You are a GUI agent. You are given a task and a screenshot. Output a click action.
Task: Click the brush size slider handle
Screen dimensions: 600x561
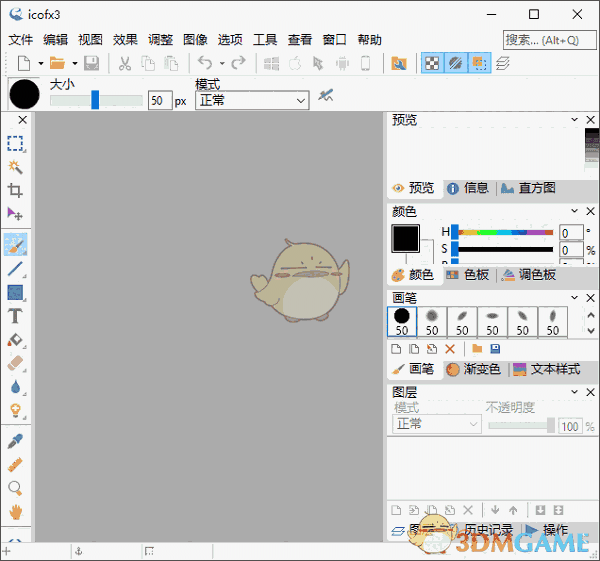click(95, 100)
